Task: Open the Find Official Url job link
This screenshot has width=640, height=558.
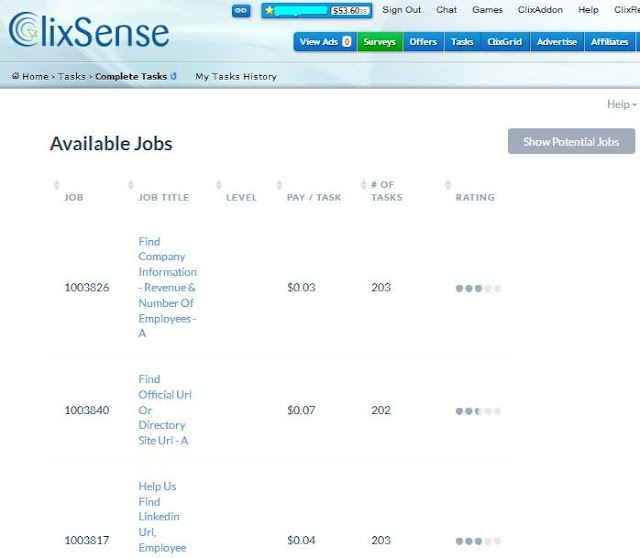Action: tap(165, 410)
